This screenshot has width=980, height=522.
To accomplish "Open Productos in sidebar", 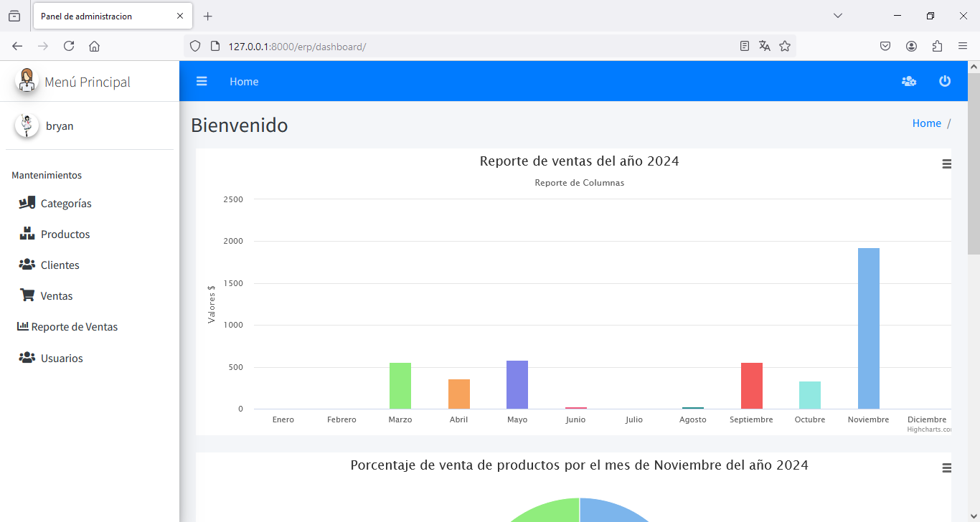I will (x=90, y=234).
